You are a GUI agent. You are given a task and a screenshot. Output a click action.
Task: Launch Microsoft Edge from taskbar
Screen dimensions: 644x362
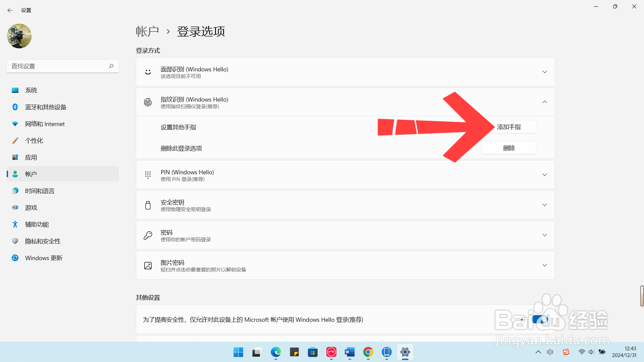(276, 352)
